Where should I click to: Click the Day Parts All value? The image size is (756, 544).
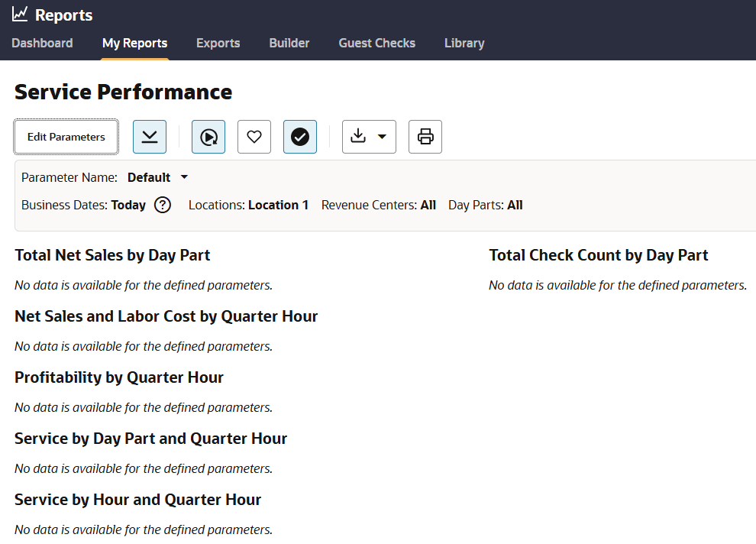(x=515, y=205)
